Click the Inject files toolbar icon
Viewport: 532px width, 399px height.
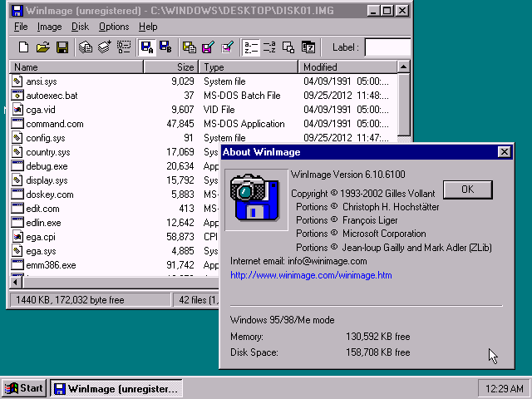[105, 47]
